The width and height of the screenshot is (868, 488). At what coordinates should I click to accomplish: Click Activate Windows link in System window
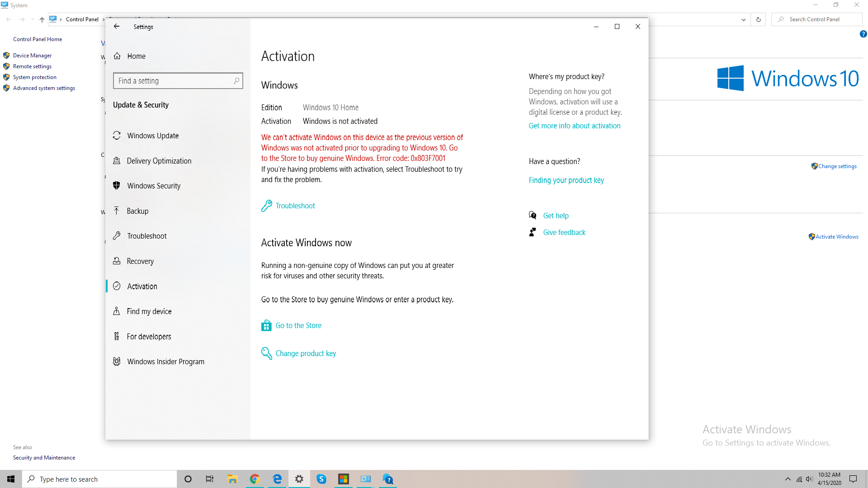[837, 237]
